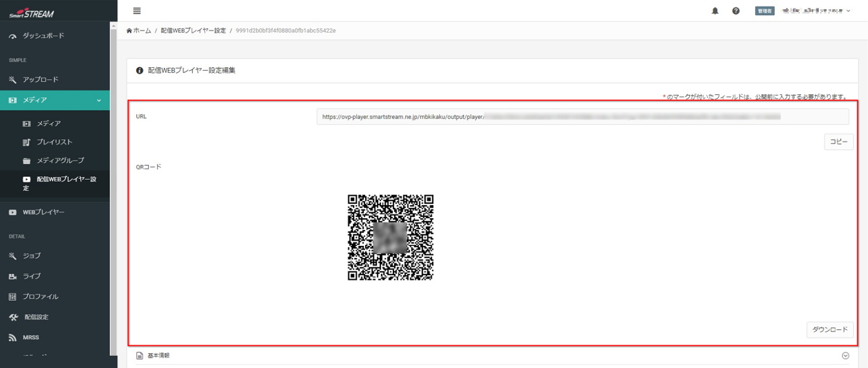Expand the 基本情報 section chevron
The height and width of the screenshot is (368, 868).
pos(845,356)
